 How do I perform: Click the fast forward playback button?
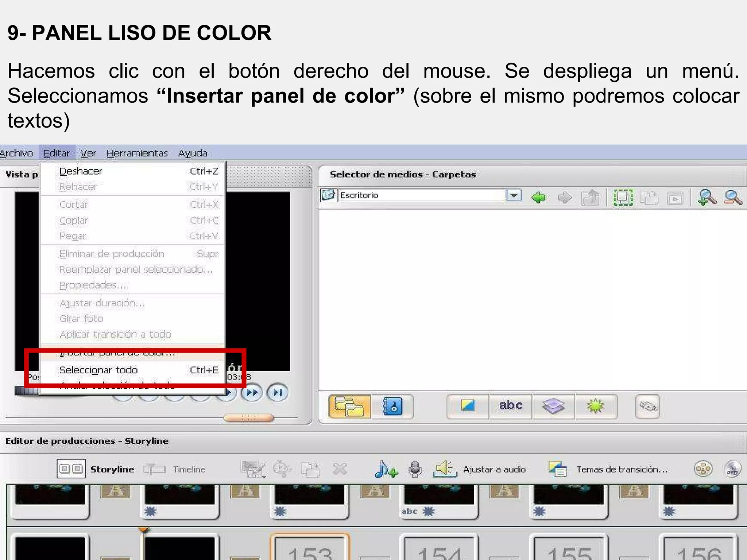point(252,393)
